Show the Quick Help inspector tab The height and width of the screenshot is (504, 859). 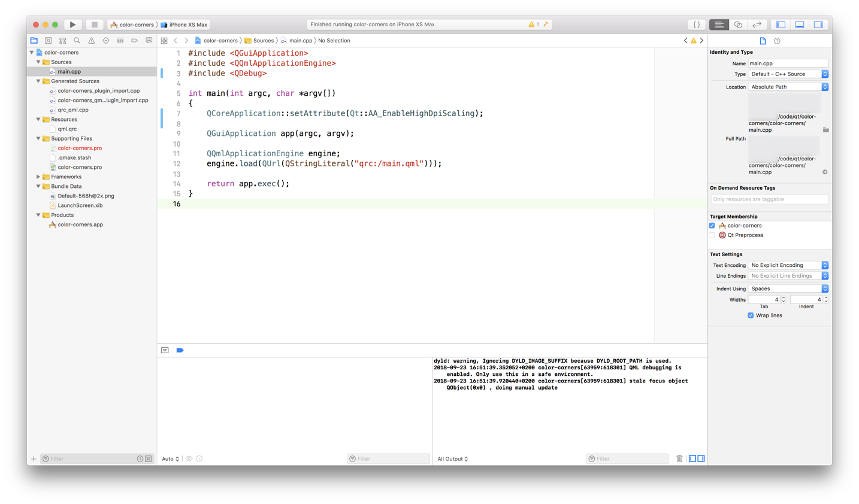click(777, 41)
